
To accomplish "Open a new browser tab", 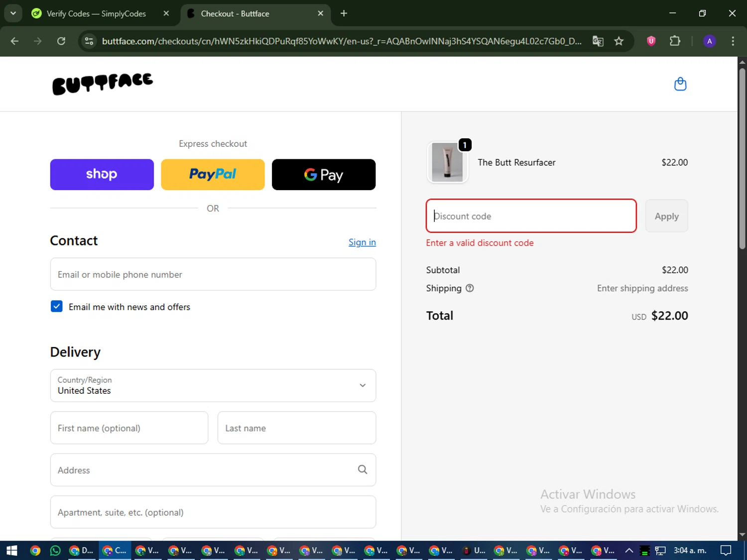I will click(344, 13).
